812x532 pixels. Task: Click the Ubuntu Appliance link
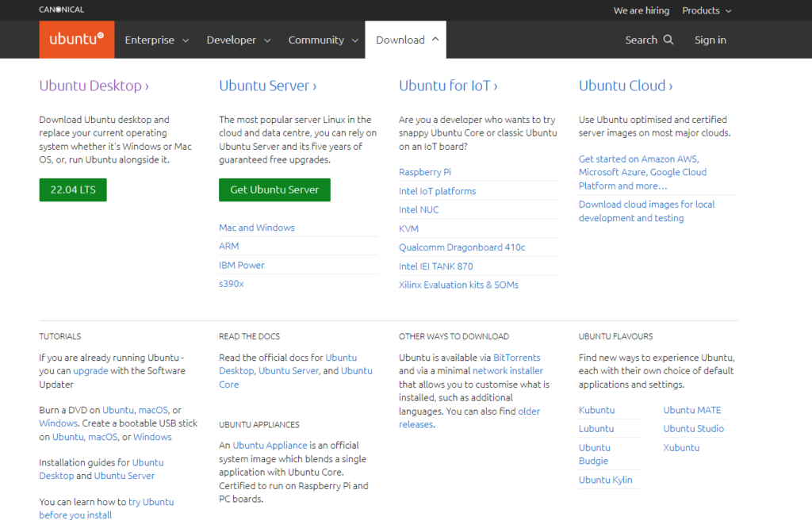[x=270, y=445]
